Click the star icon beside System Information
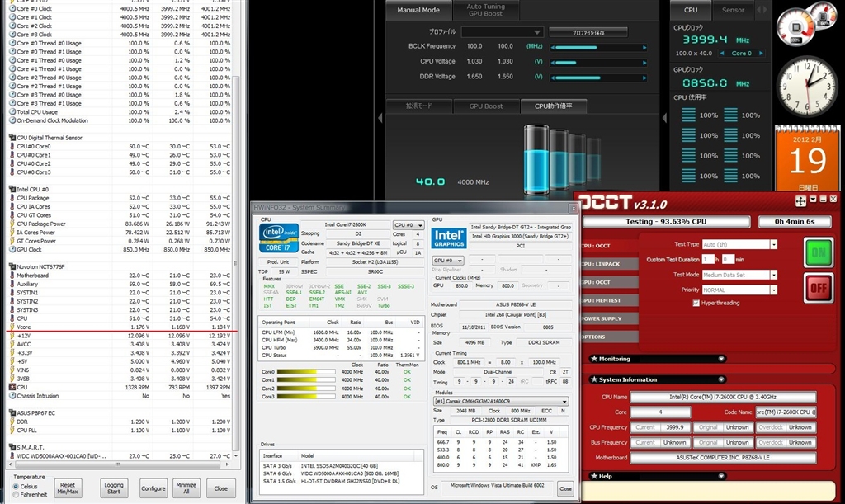845x504 pixels. [x=594, y=379]
